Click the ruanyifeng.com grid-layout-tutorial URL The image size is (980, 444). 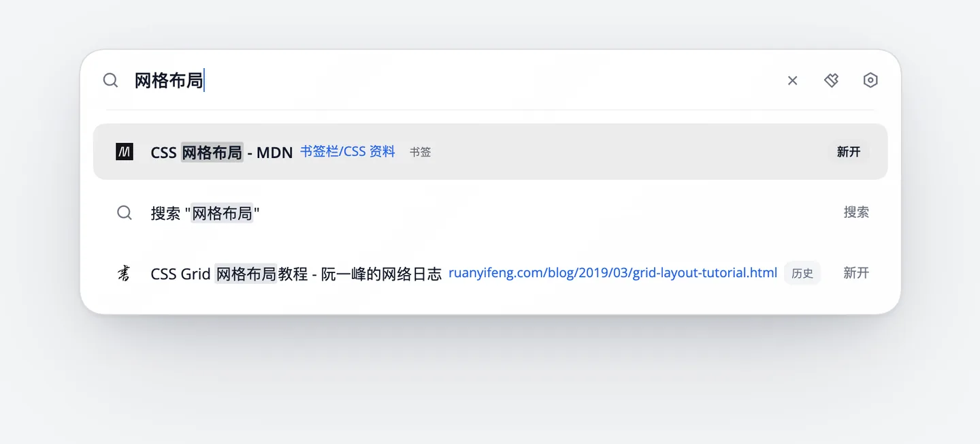pyautogui.click(x=612, y=273)
